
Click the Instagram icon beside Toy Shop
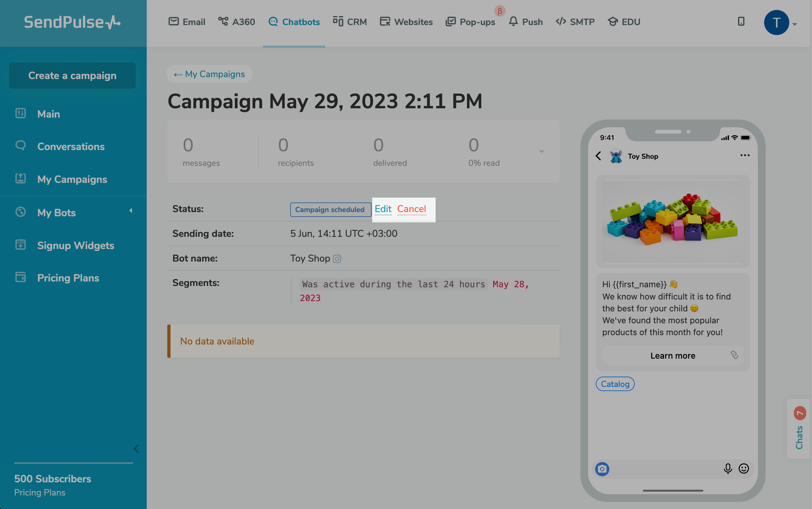tap(337, 259)
